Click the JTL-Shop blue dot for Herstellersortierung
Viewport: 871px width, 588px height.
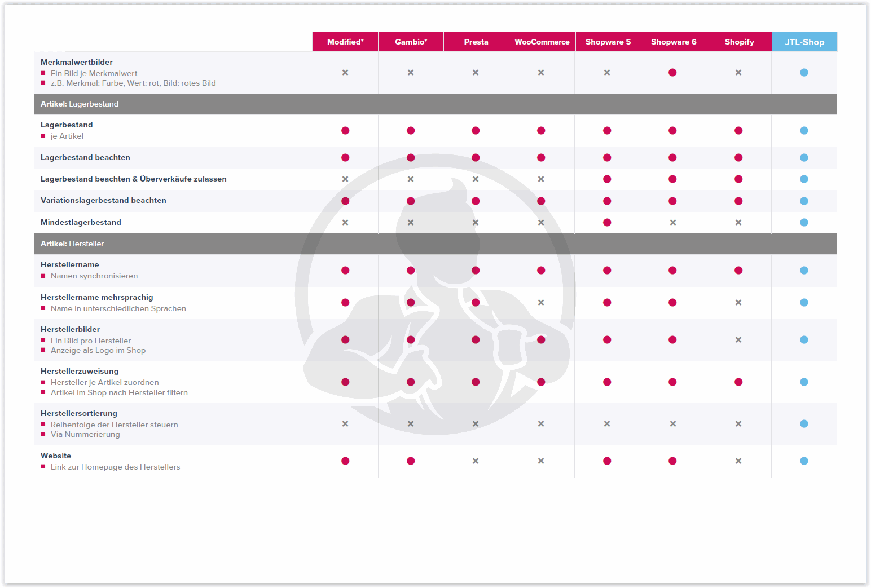click(x=804, y=424)
